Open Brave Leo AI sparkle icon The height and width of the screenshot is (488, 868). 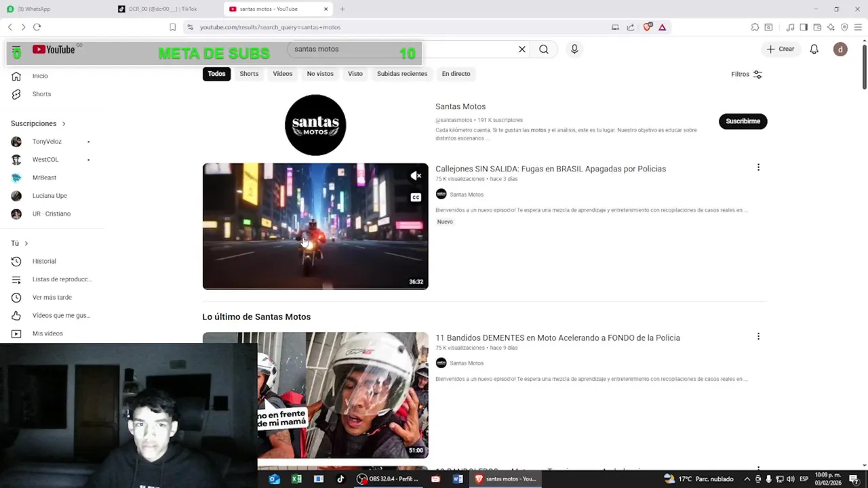[x=831, y=27]
